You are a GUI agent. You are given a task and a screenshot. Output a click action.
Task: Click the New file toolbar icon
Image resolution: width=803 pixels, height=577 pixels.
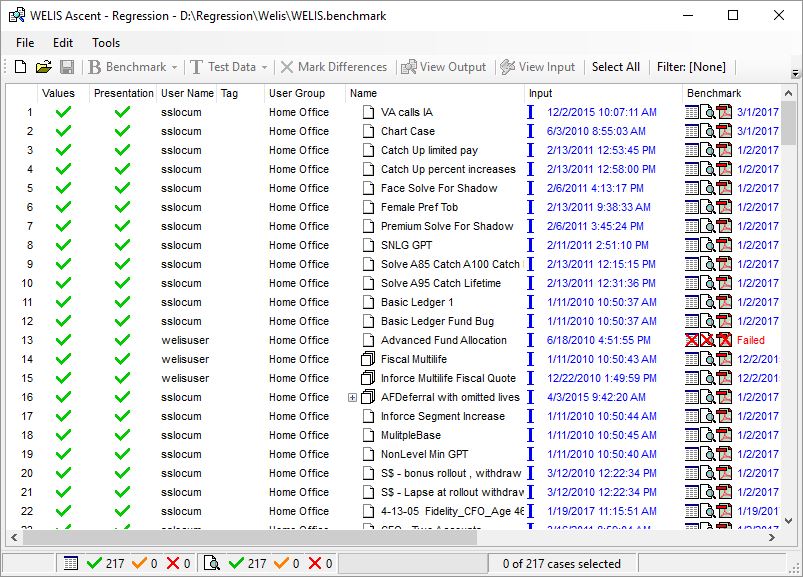click(21, 67)
